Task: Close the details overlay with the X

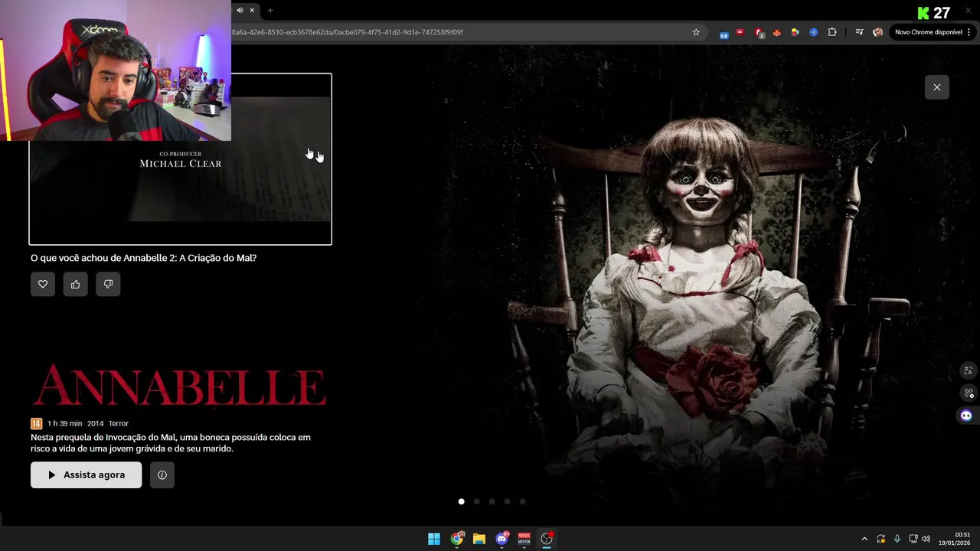Action: (x=936, y=87)
